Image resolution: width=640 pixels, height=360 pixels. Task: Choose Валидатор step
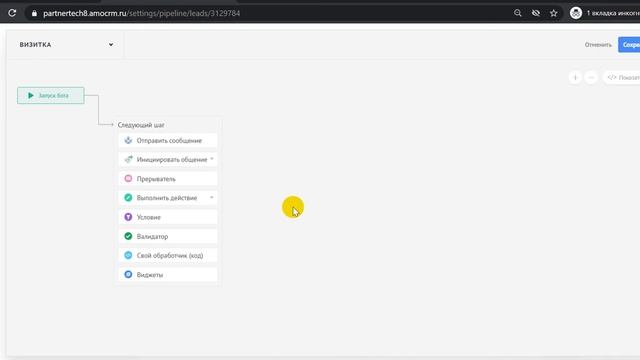click(x=168, y=236)
